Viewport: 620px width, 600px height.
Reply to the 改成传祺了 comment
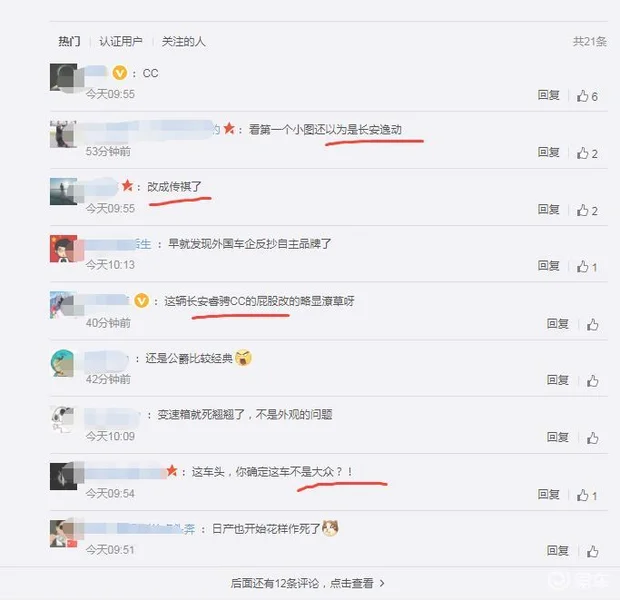(x=548, y=209)
